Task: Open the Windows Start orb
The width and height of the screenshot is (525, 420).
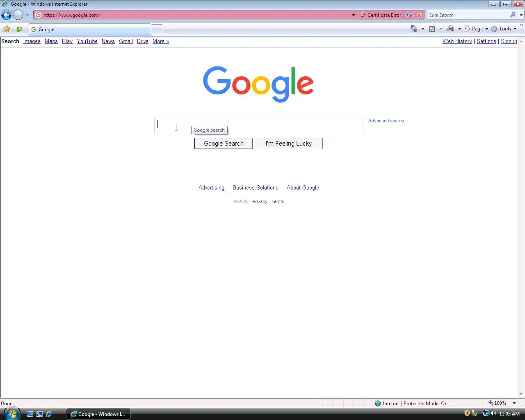Action: click(x=11, y=413)
